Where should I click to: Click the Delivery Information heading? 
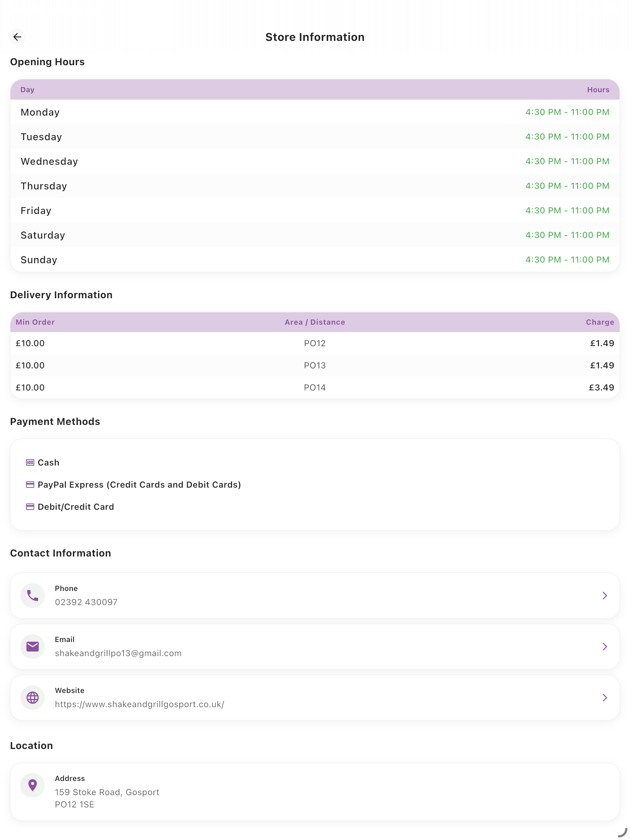61,295
